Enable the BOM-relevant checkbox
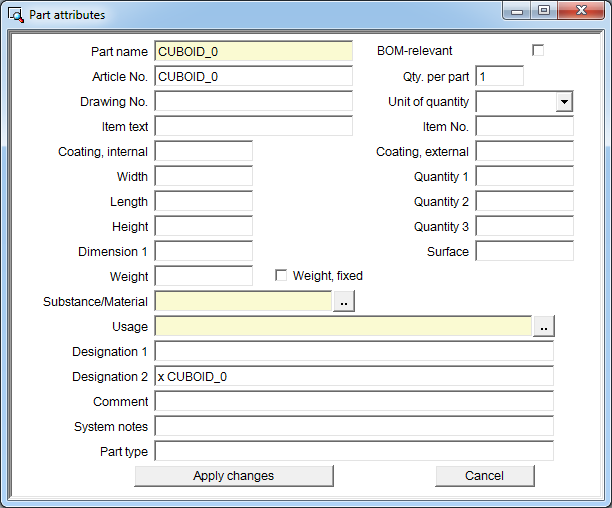Screen dimensions: 612x508 (538, 51)
